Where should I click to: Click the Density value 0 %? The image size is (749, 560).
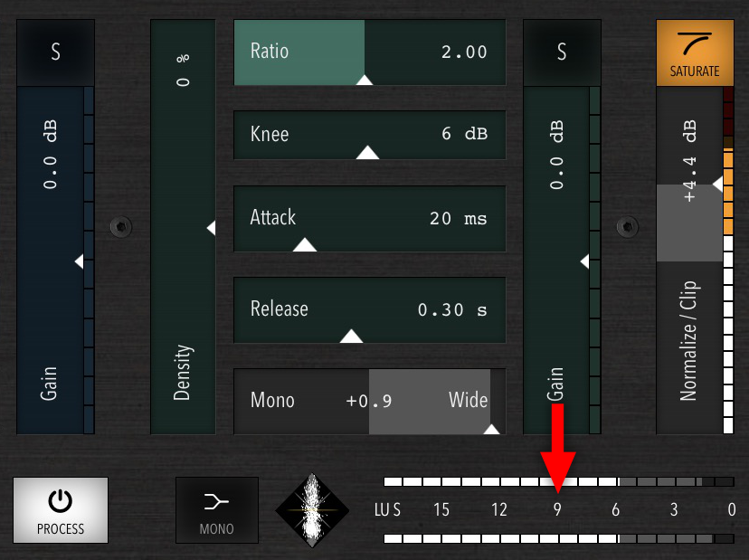click(x=183, y=71)
